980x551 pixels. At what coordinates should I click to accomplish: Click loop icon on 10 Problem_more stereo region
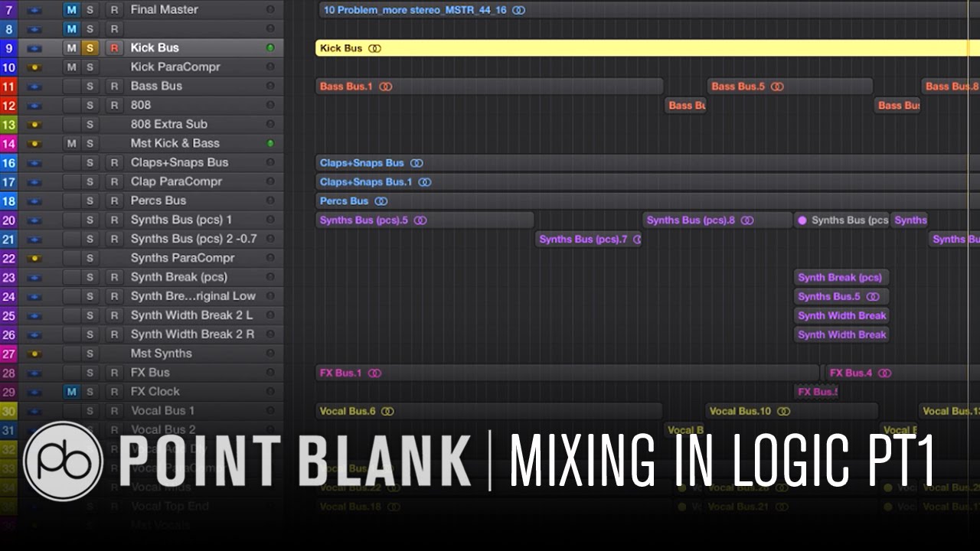(x=519, y=10)
